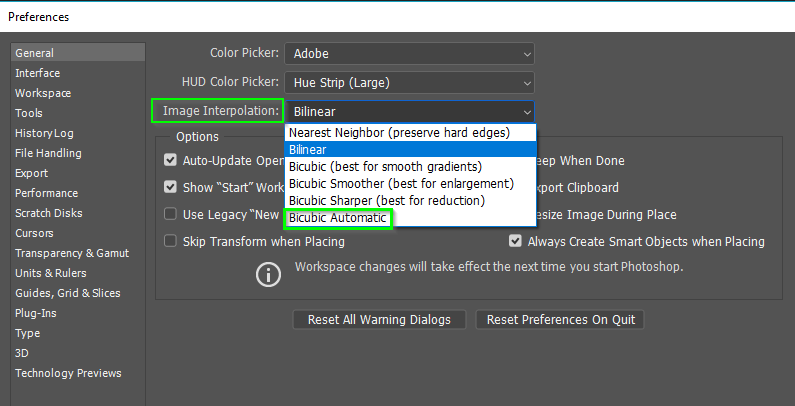Uncheck Always Create Smart Objects when Placing

515,241
